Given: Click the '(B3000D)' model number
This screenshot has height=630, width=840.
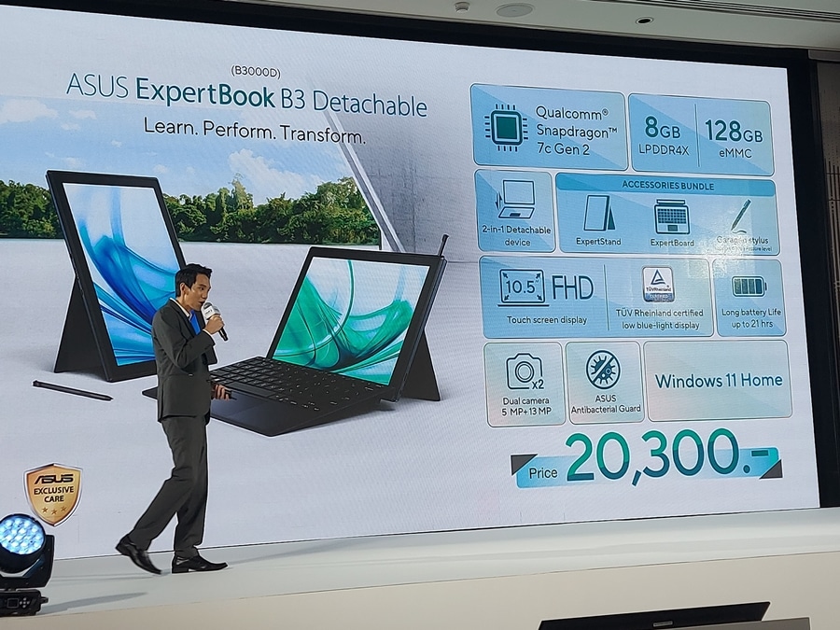Looking at the screenshot, I should (x=256, y=71).
